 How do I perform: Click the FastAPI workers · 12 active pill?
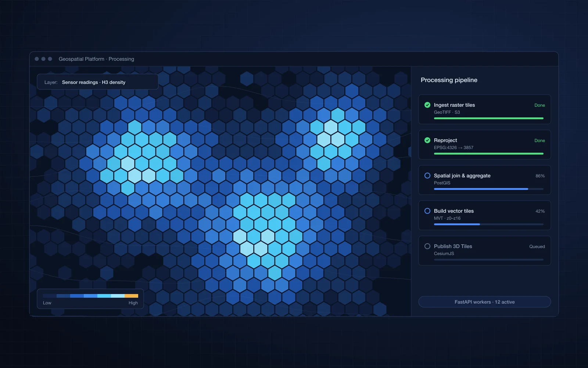[484, 302]
